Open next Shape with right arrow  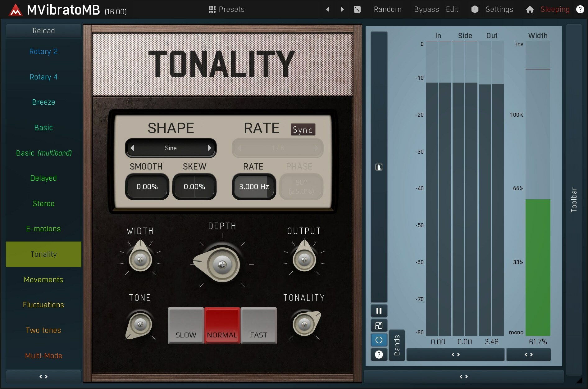click(x=209, y=148)
